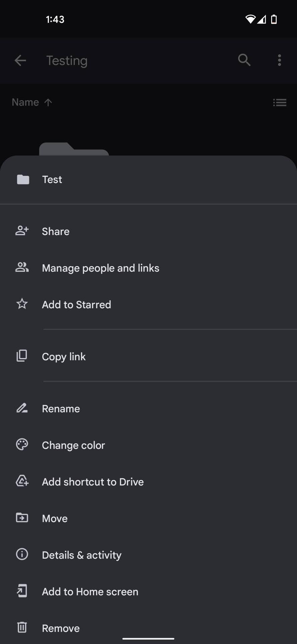Tap the Move folder icon
The width and height of the screenshot is (297, 644).
tap(22, 518)
